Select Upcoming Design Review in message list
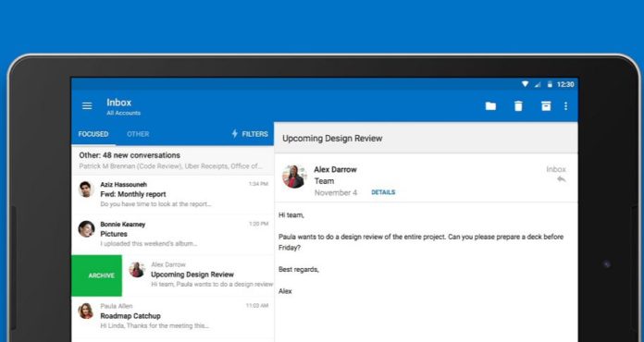This screenshot has height=342, width=644. pyautogui.click(x=198, y=275)
